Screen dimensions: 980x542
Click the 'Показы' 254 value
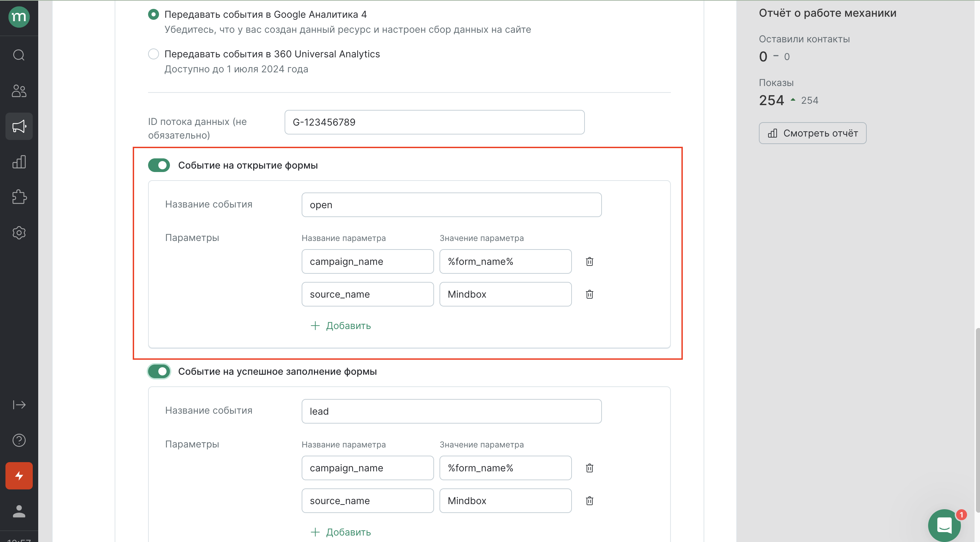point(771,100)
